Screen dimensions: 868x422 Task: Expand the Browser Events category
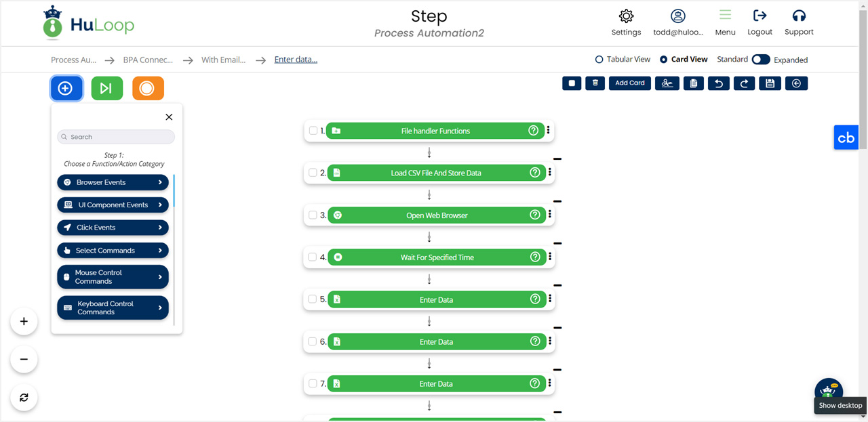[x=113, y=182]
